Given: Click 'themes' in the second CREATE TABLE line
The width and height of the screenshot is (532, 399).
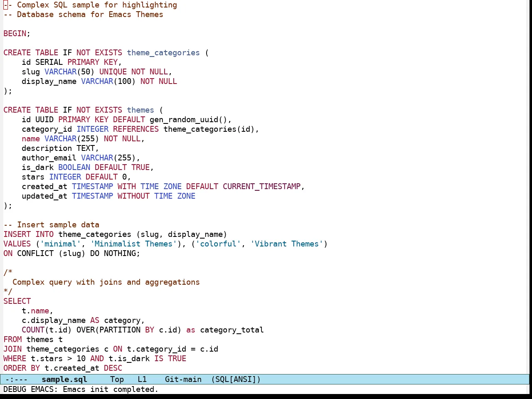Looking at the screenshot, I should [x=140, y=110].
